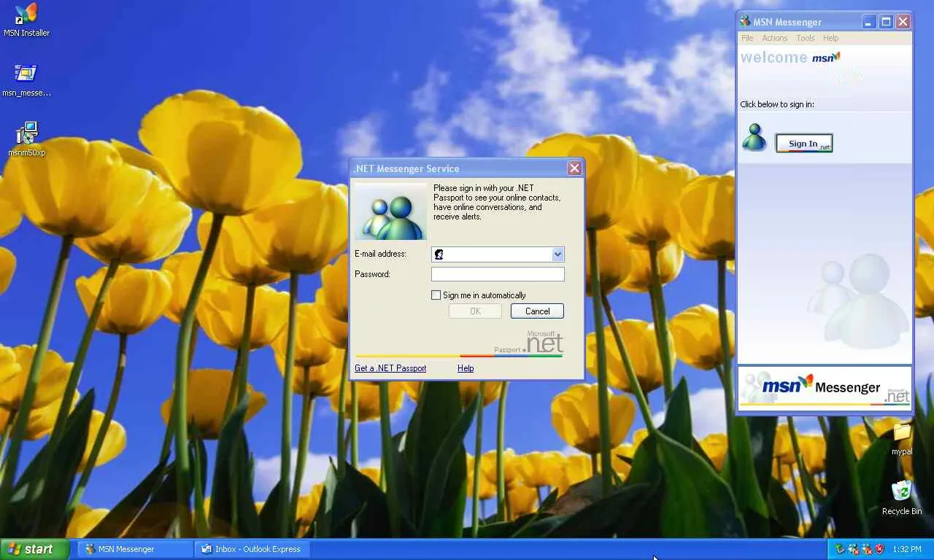Follow the Get a .NET Passport link
The image size is (934, 560).
390,368
